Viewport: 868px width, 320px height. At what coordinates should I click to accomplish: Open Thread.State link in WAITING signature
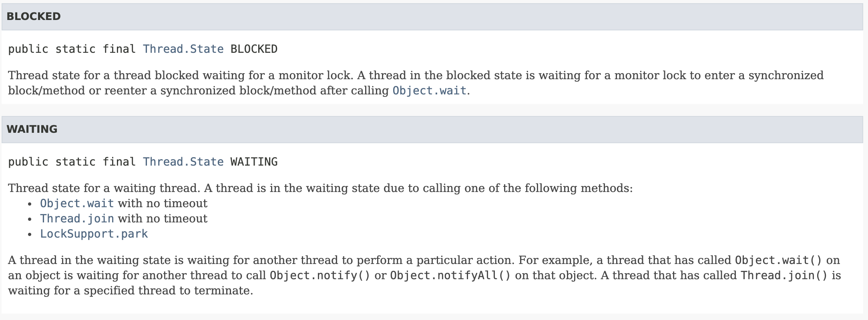(183, 162)
